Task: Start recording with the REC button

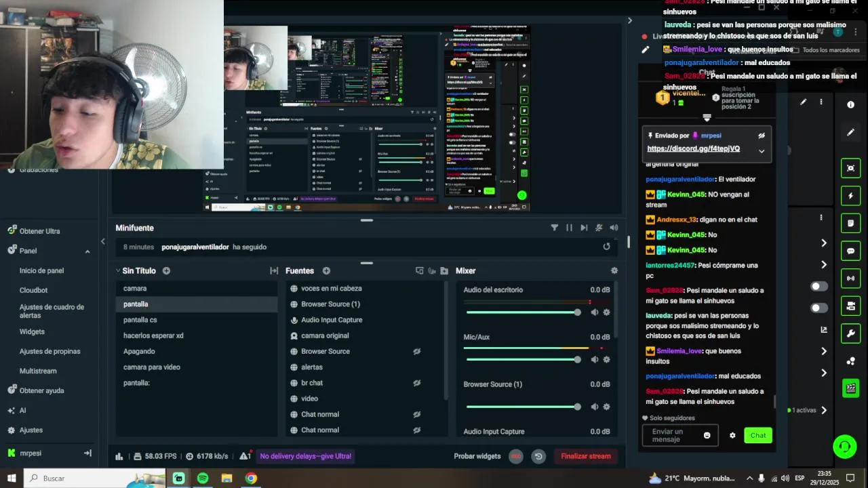Action: 516,456
